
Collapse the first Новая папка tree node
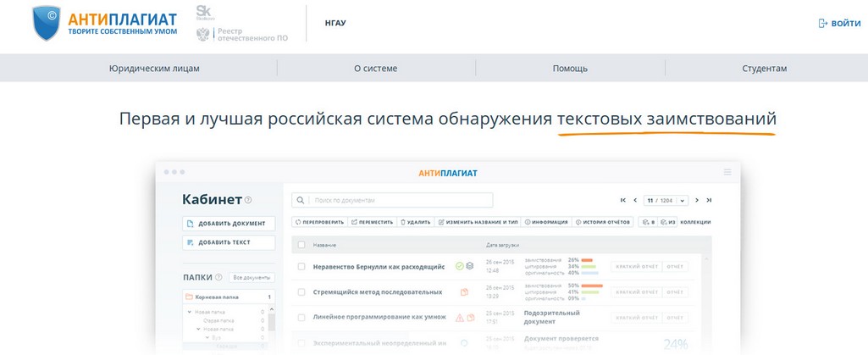click(x=190, y=312)
